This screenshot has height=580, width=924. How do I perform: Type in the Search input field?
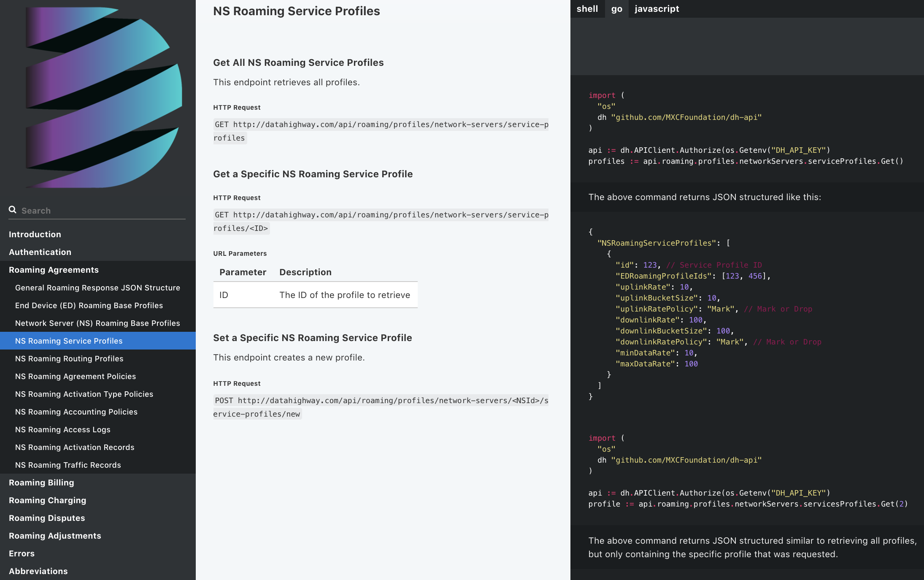pos(101,211)
